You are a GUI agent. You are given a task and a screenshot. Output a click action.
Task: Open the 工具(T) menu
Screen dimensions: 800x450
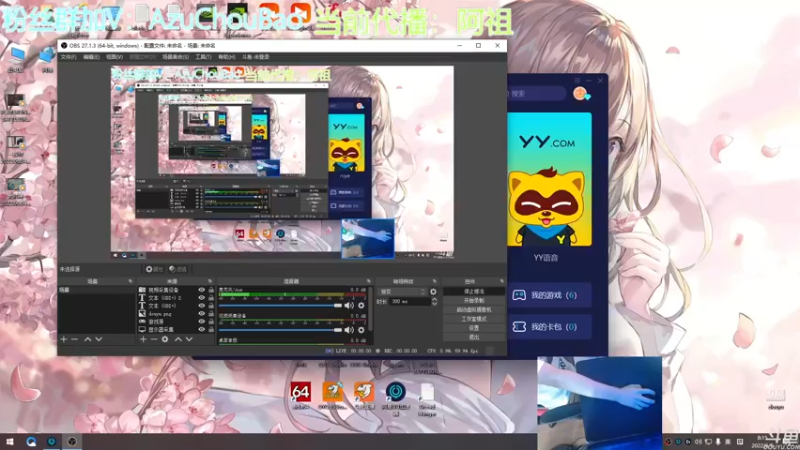coord(203,57)
